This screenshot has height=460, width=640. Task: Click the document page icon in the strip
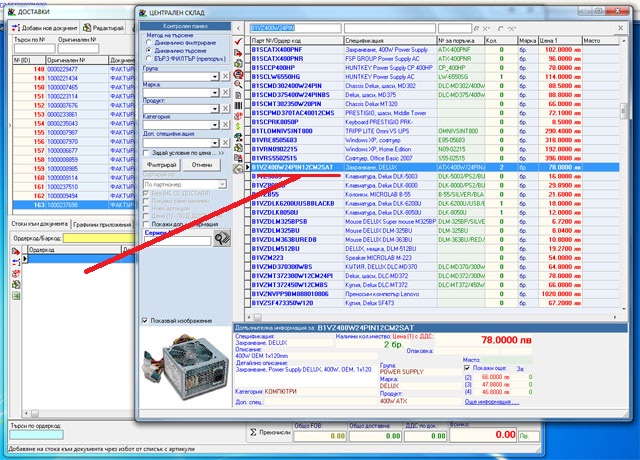[x=238, y=95]
